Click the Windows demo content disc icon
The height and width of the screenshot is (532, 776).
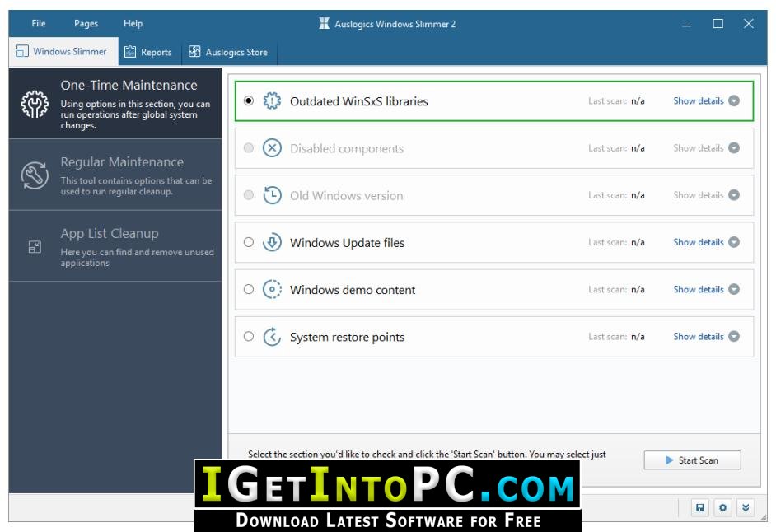(x=272, y=290)
